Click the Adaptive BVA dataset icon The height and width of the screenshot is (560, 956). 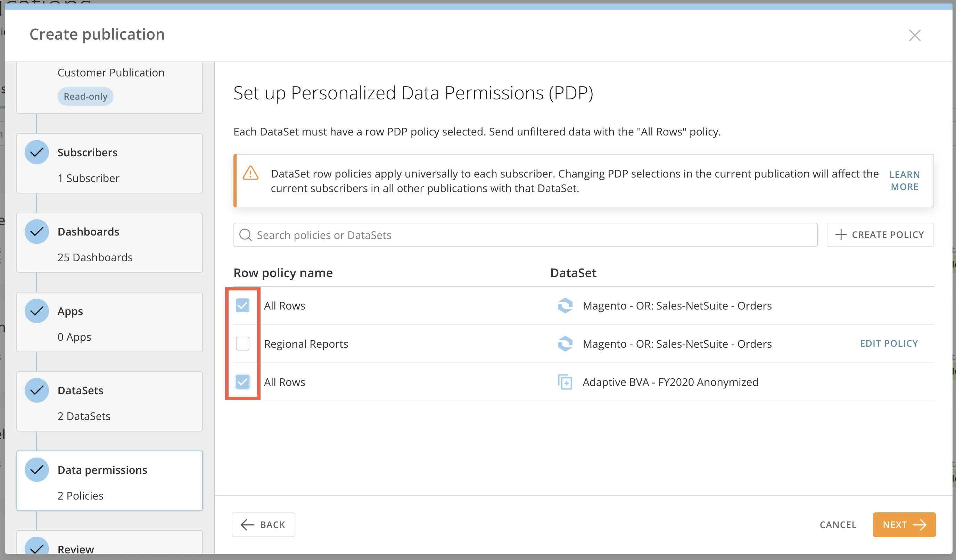point(565,382)
